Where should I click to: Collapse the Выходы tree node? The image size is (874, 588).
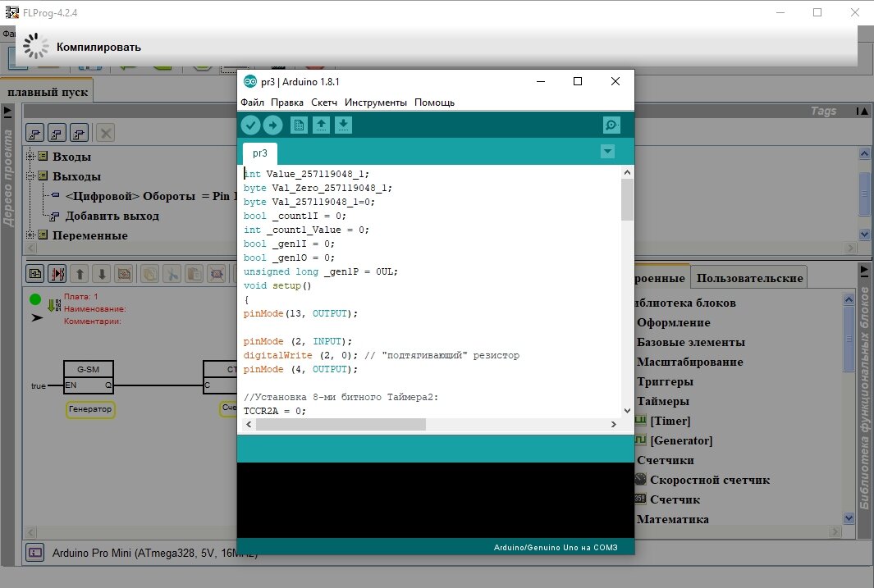30,176
